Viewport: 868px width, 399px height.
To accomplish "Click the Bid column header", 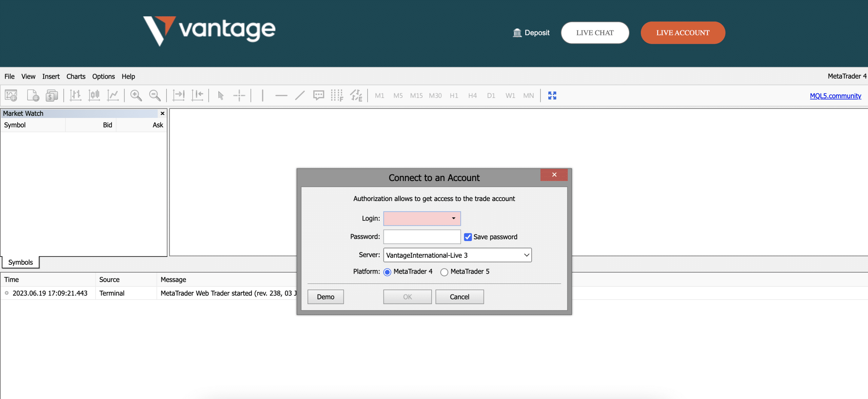I will (91, 125).
